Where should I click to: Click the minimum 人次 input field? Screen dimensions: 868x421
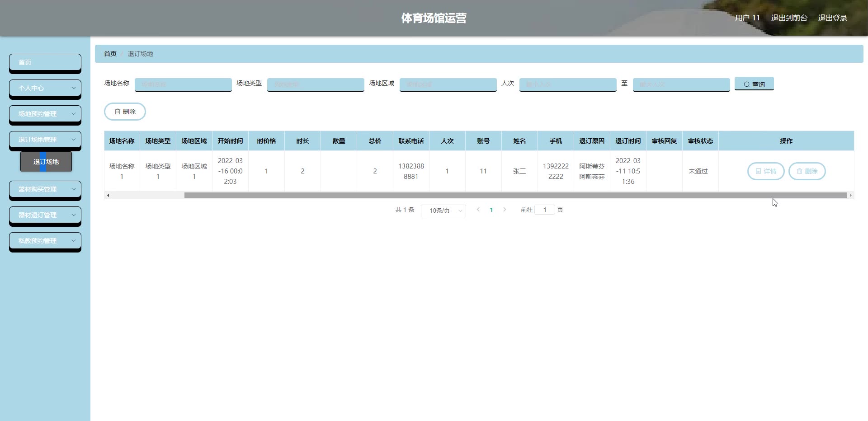[568, 84]
